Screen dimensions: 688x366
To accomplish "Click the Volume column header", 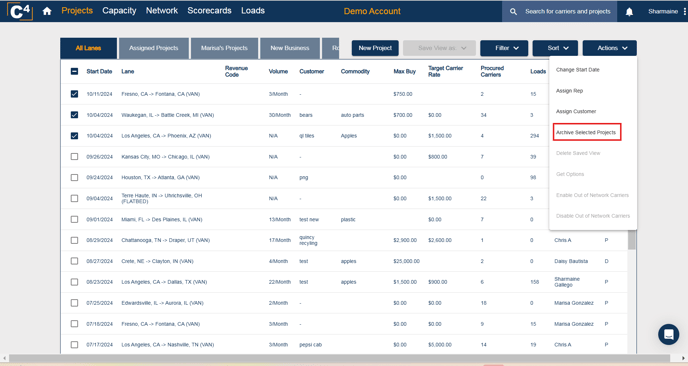I will tap(278, 71).
